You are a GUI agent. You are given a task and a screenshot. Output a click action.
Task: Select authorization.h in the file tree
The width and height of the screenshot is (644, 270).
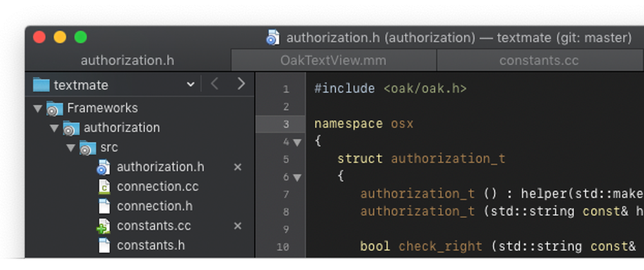tap(160, 167)
